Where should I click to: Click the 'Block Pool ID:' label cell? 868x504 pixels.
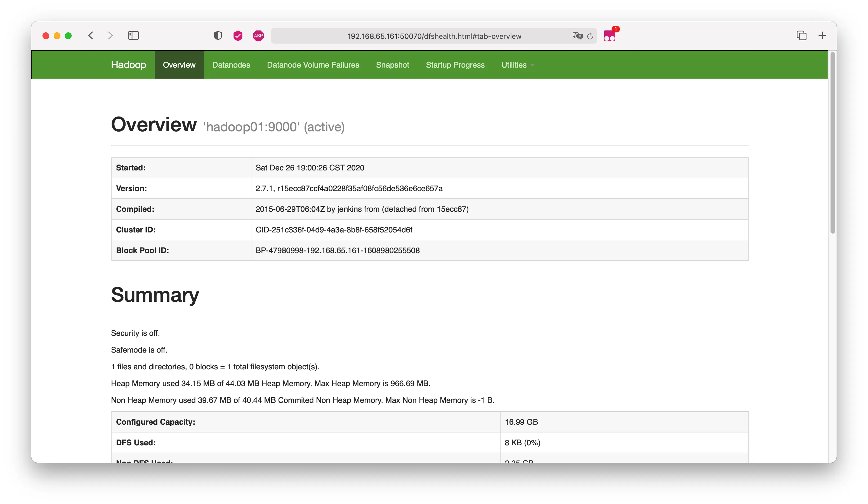click(181, 250)
